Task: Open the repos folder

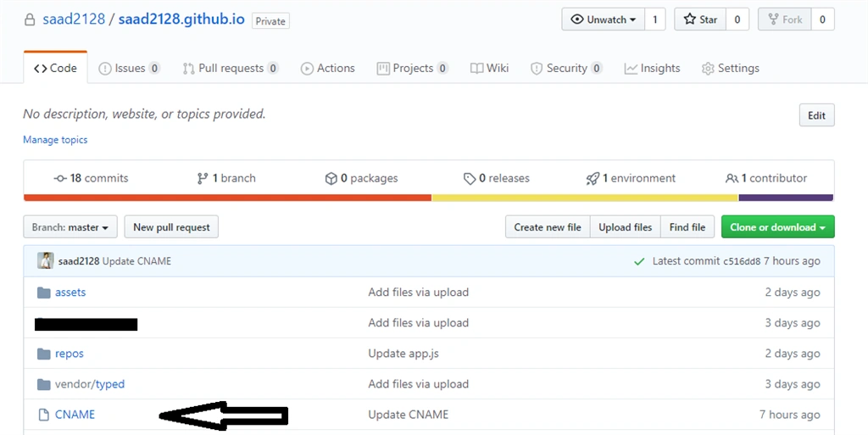Action: click(70, 354)
